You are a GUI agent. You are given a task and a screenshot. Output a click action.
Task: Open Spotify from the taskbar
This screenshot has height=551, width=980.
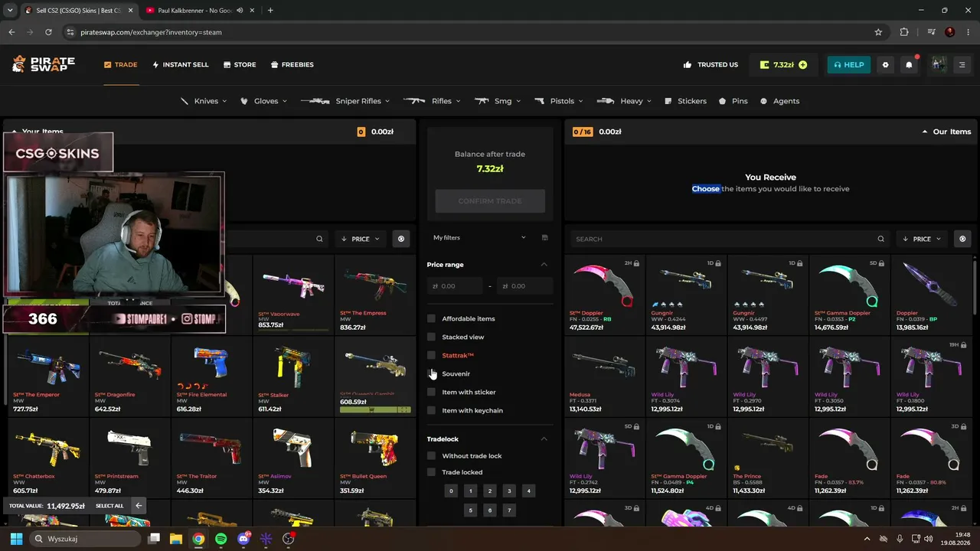220,539
